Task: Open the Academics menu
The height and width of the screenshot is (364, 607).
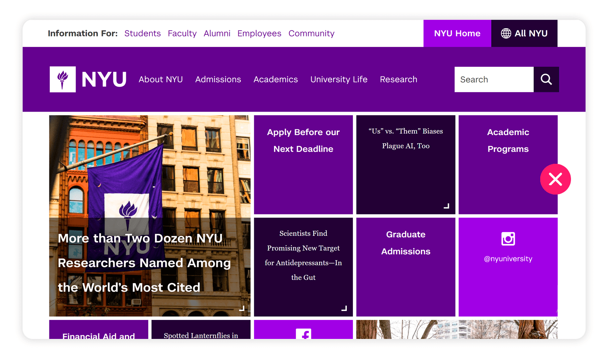Action: click(x=276, y=79)
